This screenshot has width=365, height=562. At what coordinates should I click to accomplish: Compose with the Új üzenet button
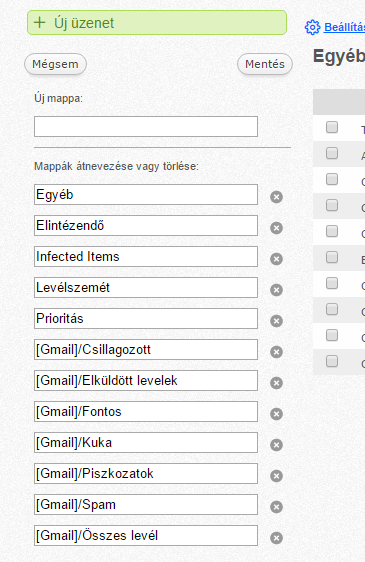click(x=157, y=23)
